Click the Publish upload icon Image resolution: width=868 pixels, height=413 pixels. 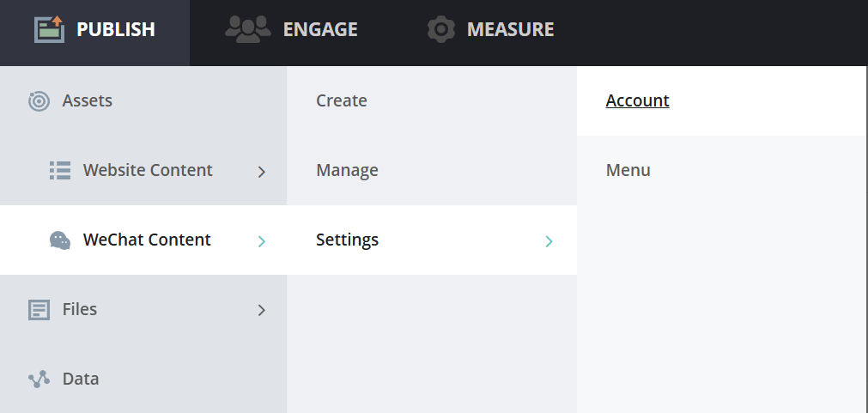[x=50, y=29]
